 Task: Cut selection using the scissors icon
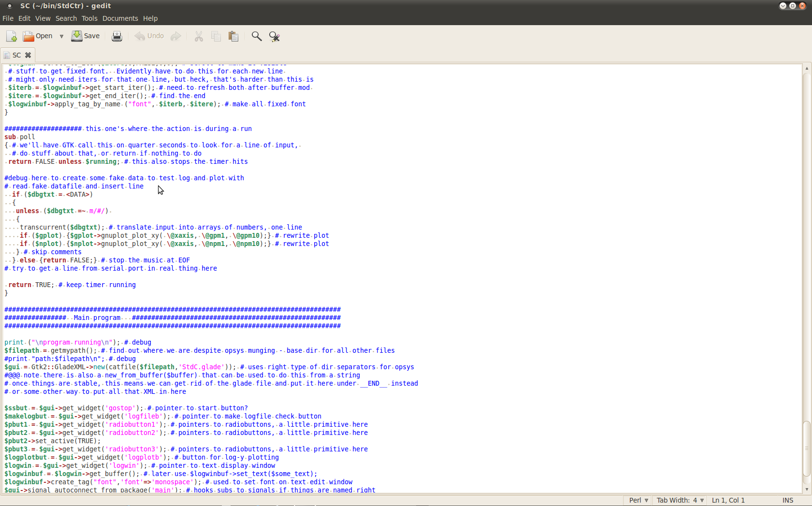(199, 36)
